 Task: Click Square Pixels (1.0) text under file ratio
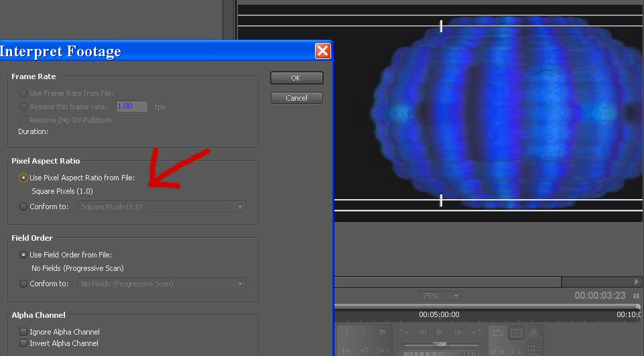coord(62,191)
